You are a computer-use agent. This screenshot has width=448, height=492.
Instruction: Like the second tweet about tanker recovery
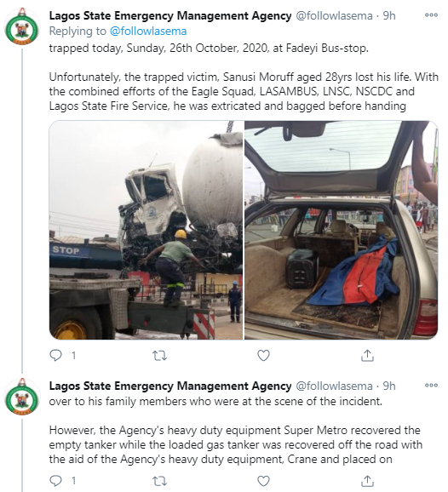pyautogui.click(x=263, y=481)
